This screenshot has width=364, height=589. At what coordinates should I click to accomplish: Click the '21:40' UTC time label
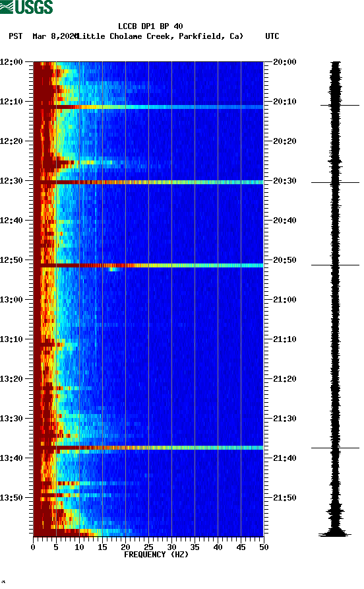click(x=285, y=458)
